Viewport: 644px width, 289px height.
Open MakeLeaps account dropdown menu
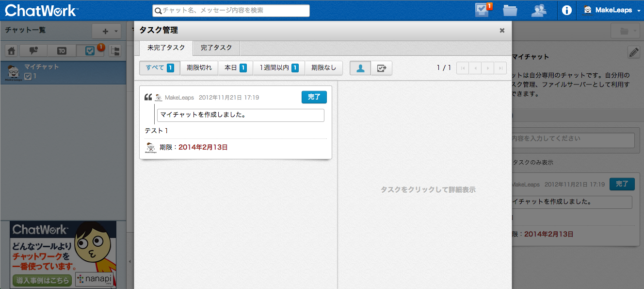coord(612,10)
